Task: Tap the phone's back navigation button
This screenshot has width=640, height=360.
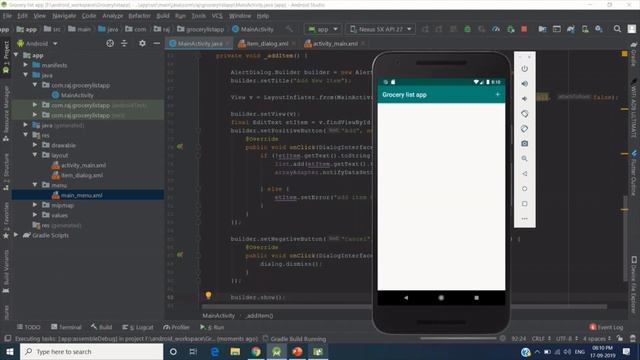Action: (406, 298)
